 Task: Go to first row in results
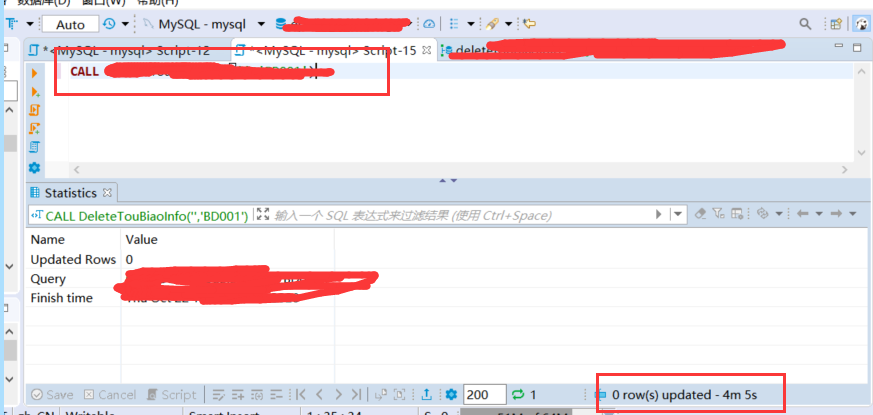301,394
